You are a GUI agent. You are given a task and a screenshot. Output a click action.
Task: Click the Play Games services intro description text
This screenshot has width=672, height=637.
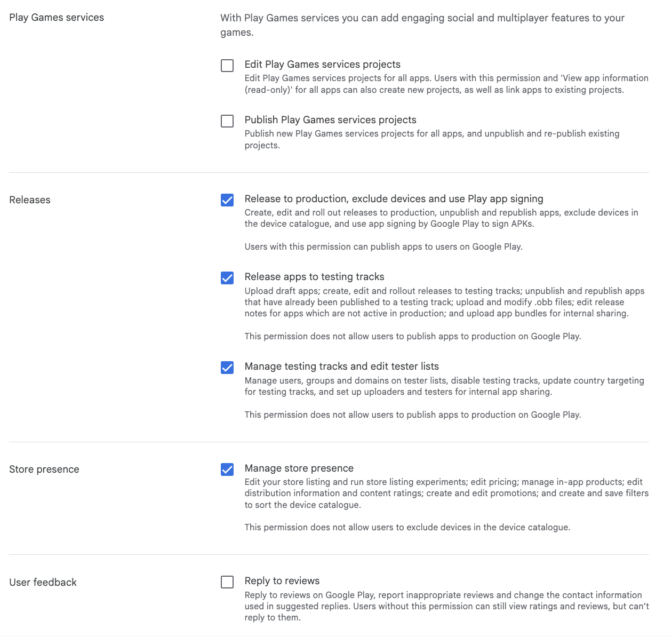tap(422, 25)
